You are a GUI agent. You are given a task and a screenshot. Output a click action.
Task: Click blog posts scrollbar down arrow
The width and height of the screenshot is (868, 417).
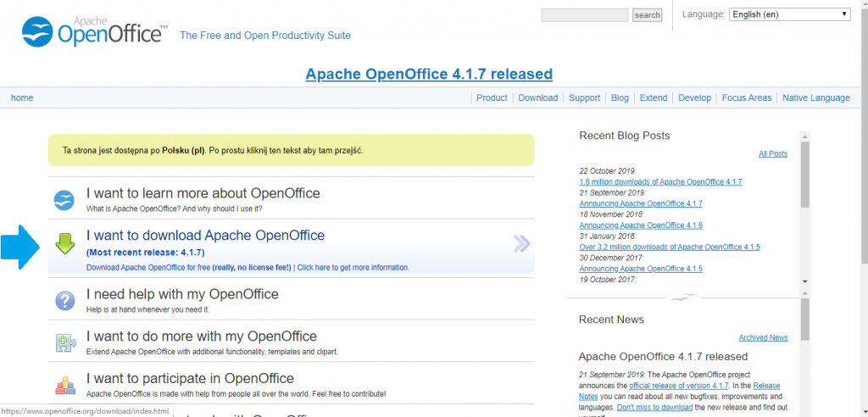tap(805, 281)
